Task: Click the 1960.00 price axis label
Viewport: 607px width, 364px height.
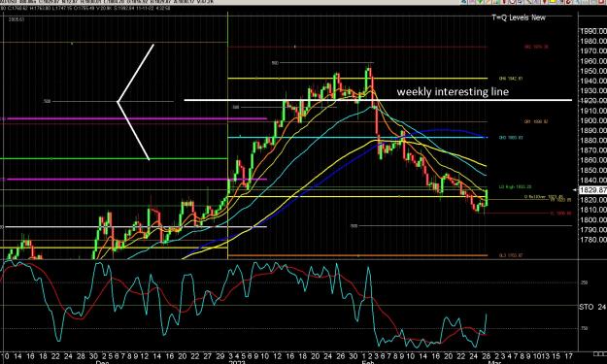Action: tap(593, 61)
